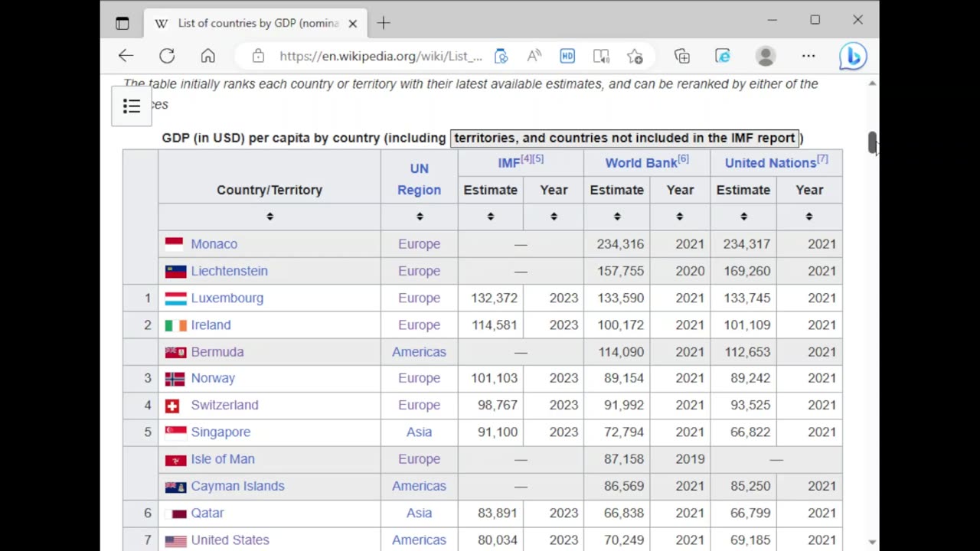Click the Norway flag icon
Screen dimensions: 980x551
(x=175, y=379)
